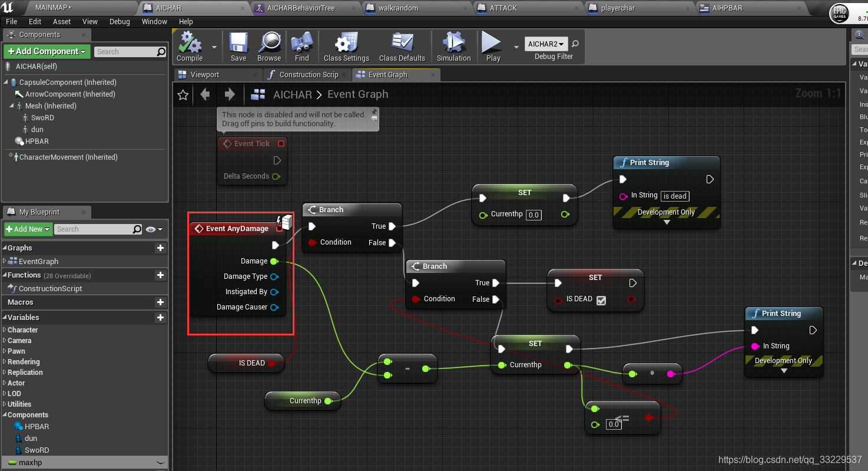Expand the EventGraph tree item

point(5,261)
